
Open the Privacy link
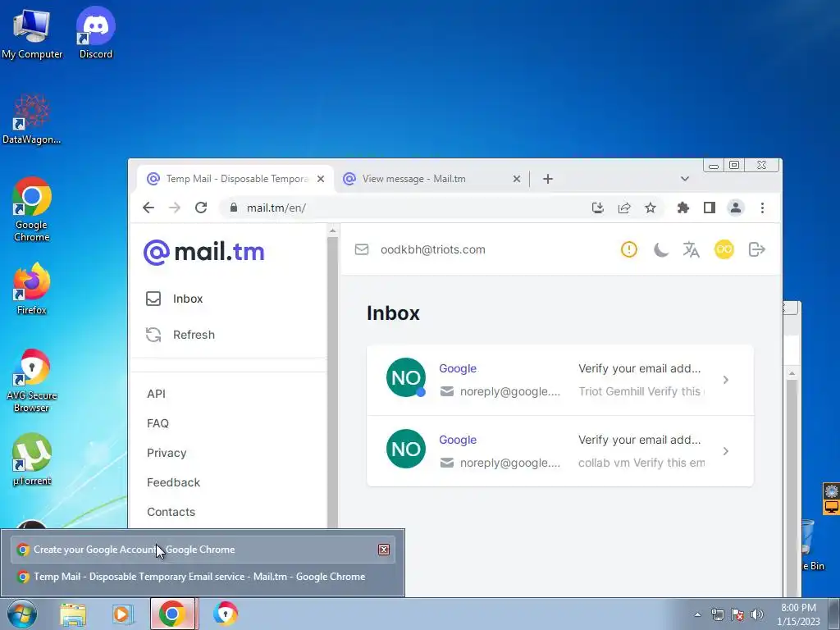coord(167,453)
